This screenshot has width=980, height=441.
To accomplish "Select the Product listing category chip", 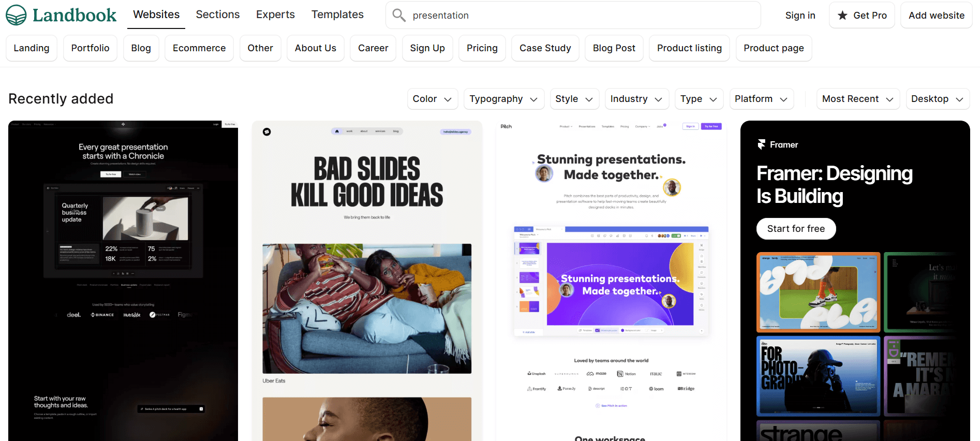I will [x=690, y=48].
